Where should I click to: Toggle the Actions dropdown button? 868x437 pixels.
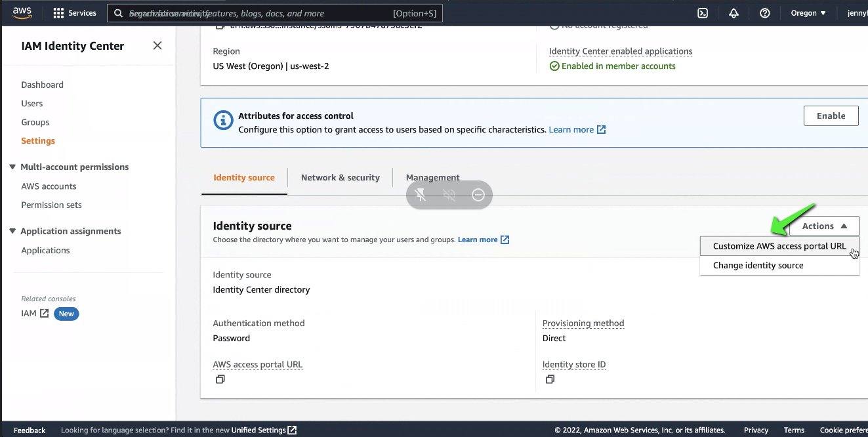[825, 226]
